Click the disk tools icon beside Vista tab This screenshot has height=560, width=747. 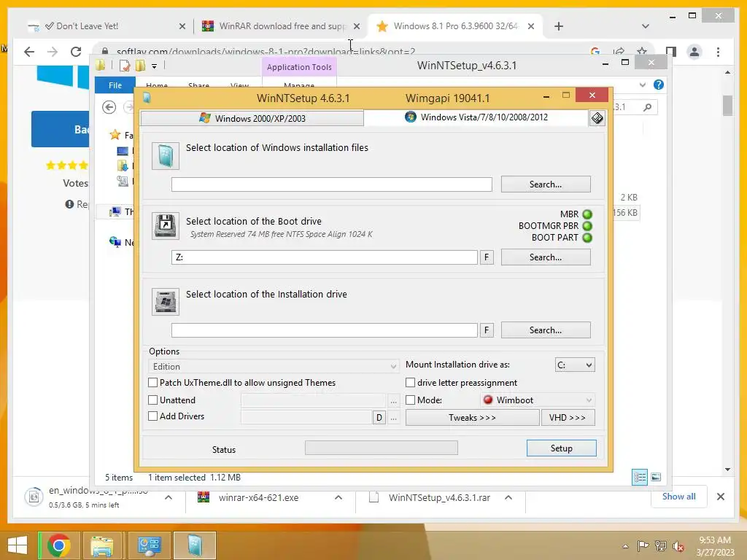click(597, 117)
